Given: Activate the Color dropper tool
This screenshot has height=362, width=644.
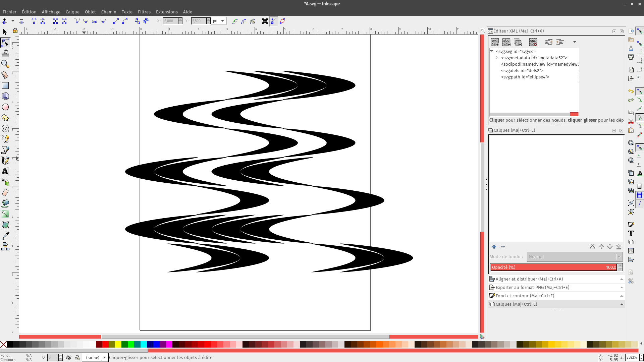Looking at the screenshot, I should click(5, 236).
